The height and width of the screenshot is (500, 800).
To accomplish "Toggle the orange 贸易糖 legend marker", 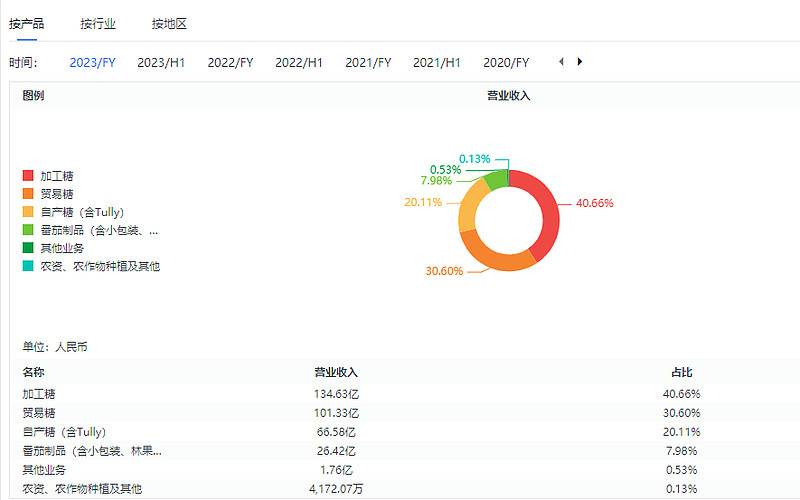I will pos(28,193).
